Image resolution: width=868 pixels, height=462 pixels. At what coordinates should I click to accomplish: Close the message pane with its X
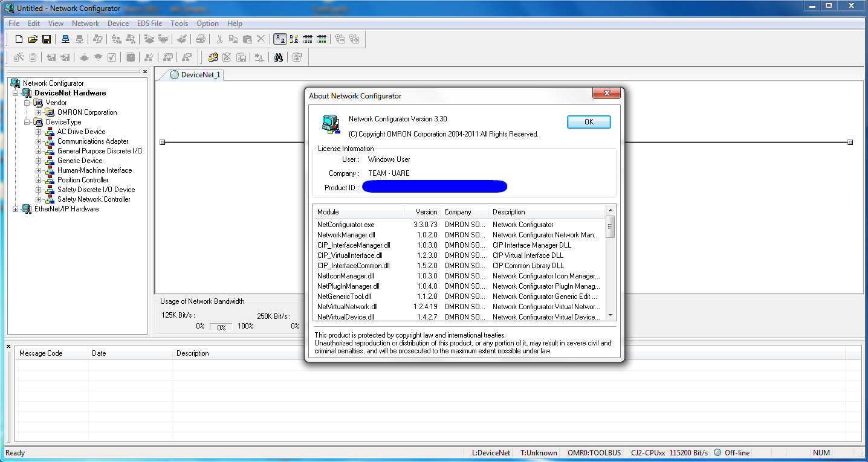coord(8,346)
